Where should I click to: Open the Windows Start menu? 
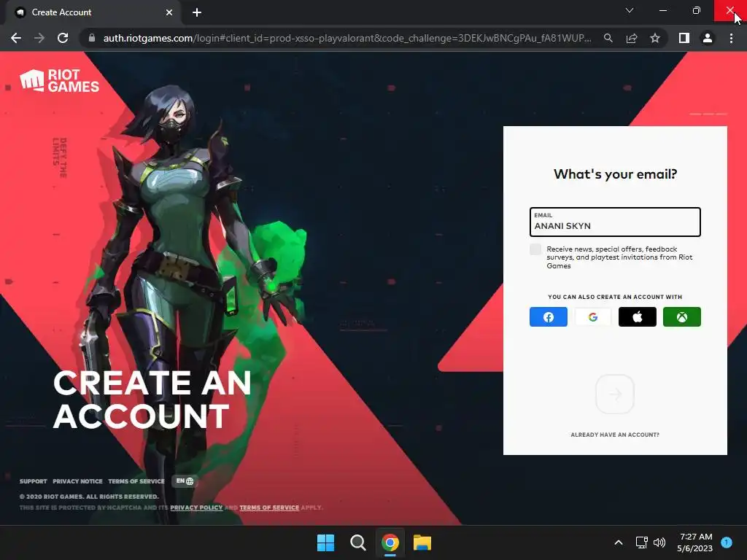pyautogui.click(x=326, y=542)
